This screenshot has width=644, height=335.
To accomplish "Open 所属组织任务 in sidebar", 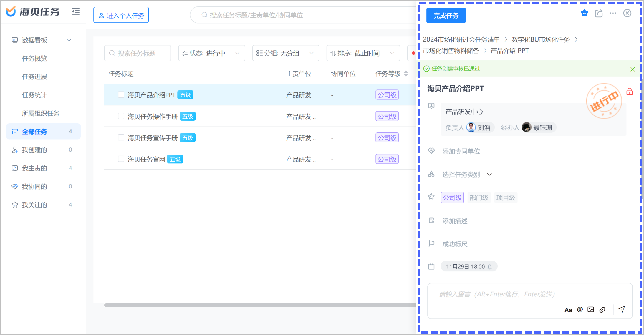I will coord(41,113).
